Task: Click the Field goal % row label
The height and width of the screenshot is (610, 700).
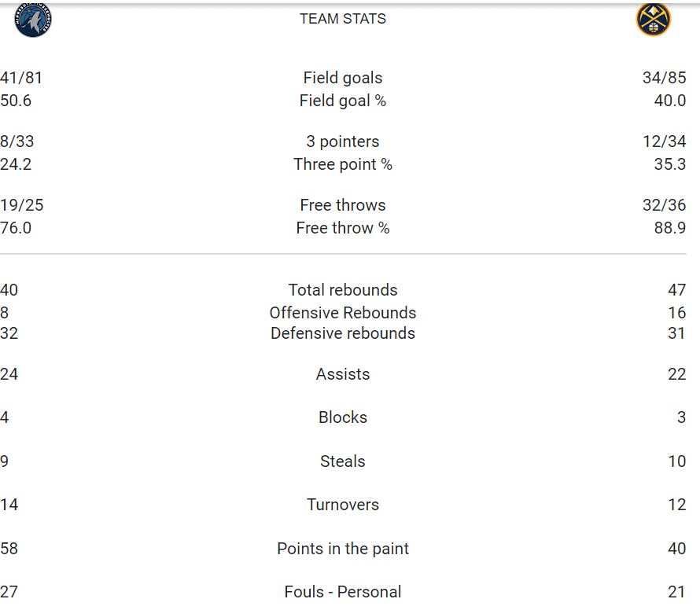Action: pos(343,101)
